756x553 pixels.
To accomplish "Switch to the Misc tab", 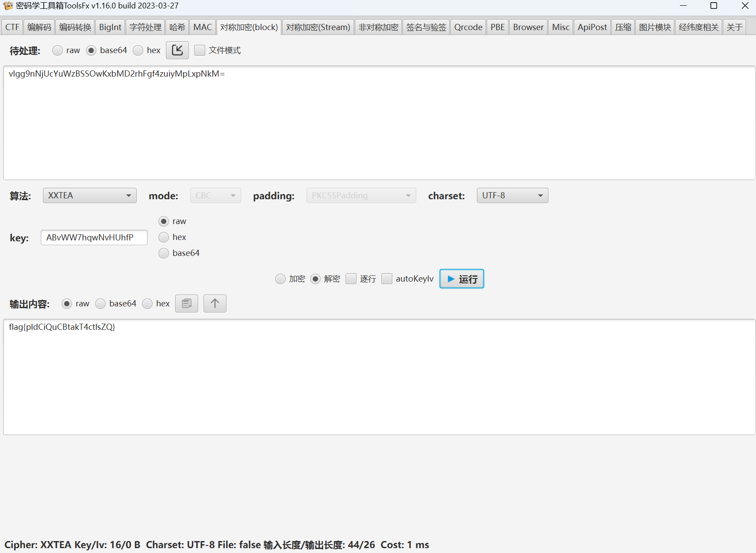I will click(x=561, y=27).
